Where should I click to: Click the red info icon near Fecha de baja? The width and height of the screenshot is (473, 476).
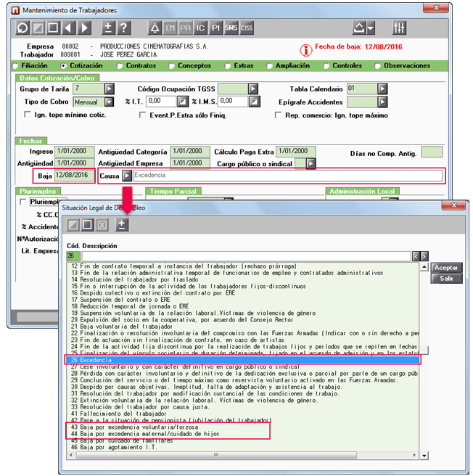(305, 50)
